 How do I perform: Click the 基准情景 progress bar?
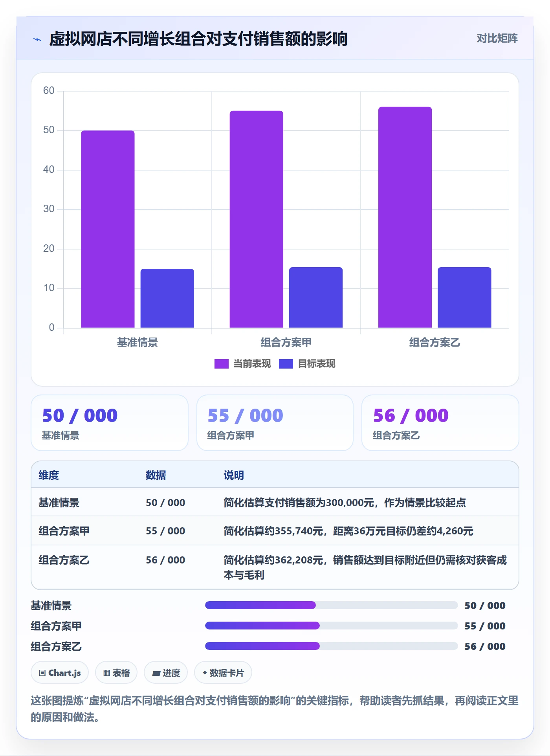coord(331,605)
